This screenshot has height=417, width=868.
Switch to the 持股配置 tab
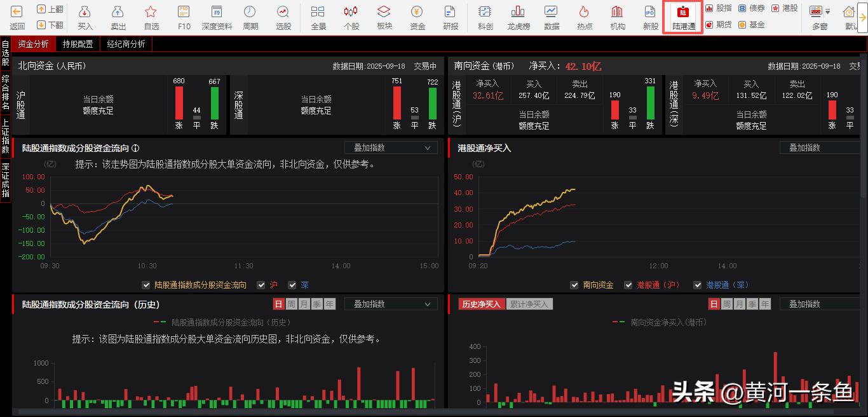click(x=78, y=44)
